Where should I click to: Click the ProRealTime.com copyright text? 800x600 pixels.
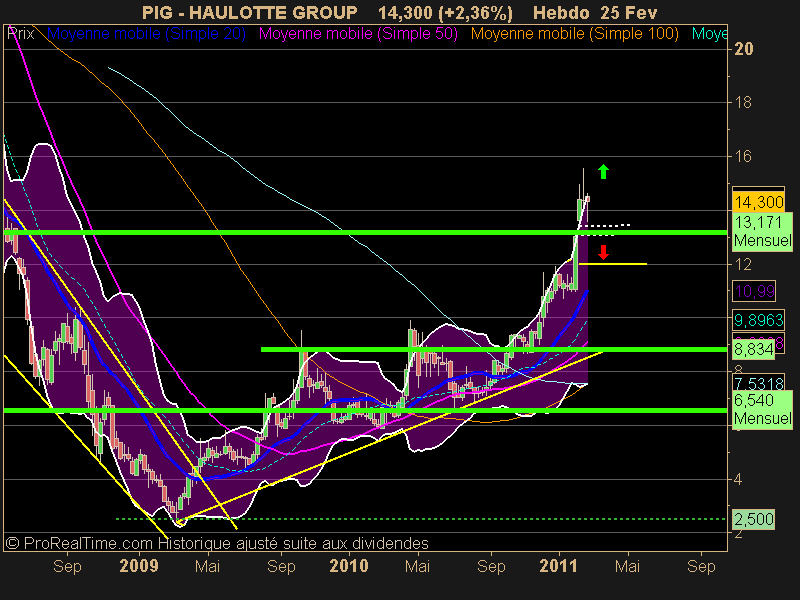pos(217,543)
